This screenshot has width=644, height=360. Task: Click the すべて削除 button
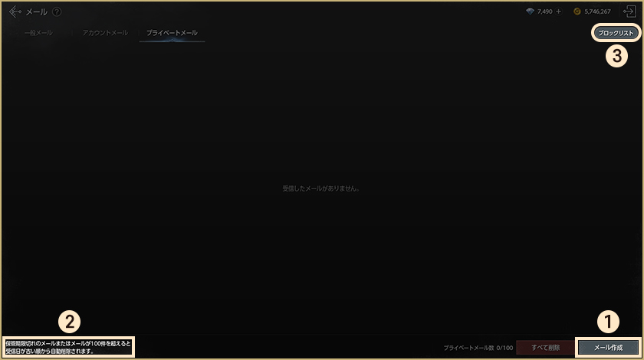544,348
